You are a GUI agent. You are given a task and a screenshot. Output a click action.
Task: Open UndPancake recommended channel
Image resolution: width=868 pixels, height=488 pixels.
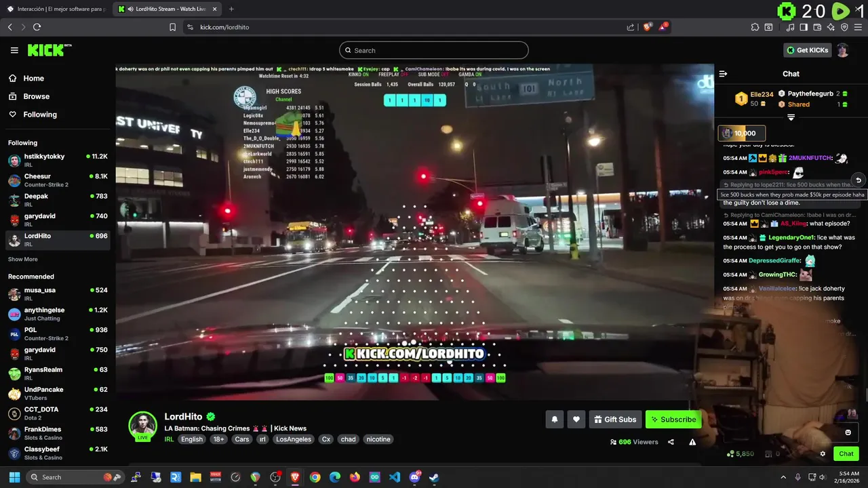(x=58, y=393)
